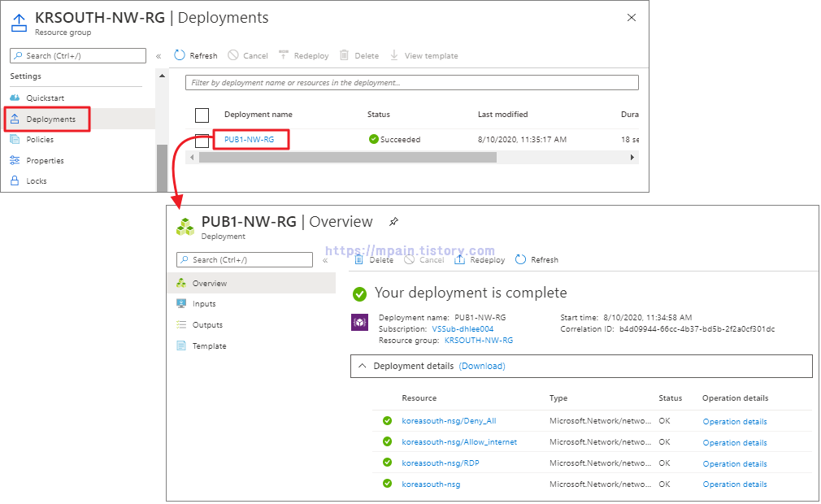Sort by the Status column in the deployments list
The width and height of the screenshot is (821, 504).
click(379, 114)
